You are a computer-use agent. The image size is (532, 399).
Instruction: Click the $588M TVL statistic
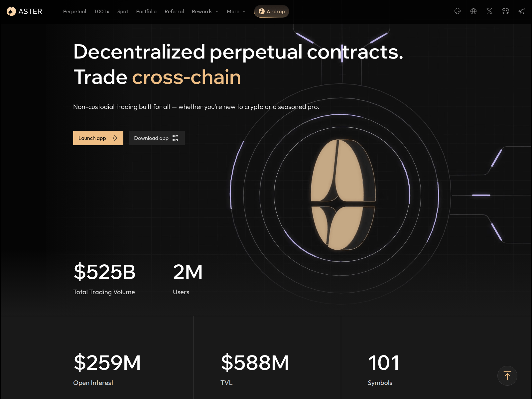tap(255, 362)
